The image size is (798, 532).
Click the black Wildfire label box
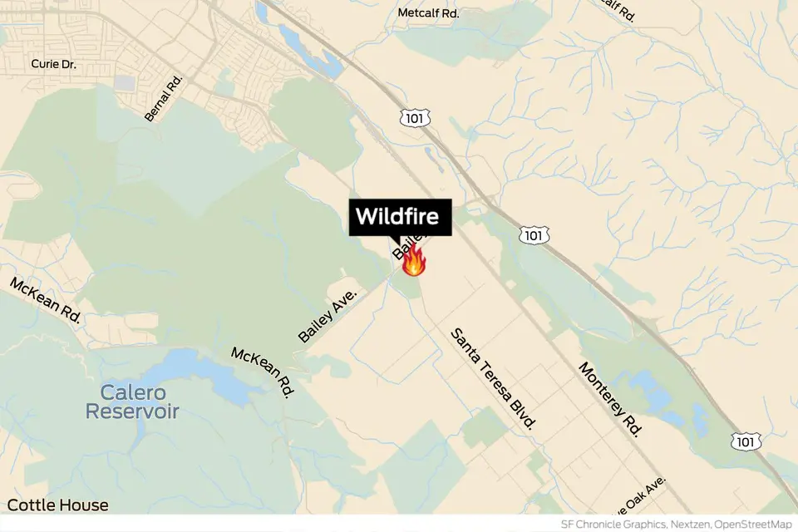401,217
